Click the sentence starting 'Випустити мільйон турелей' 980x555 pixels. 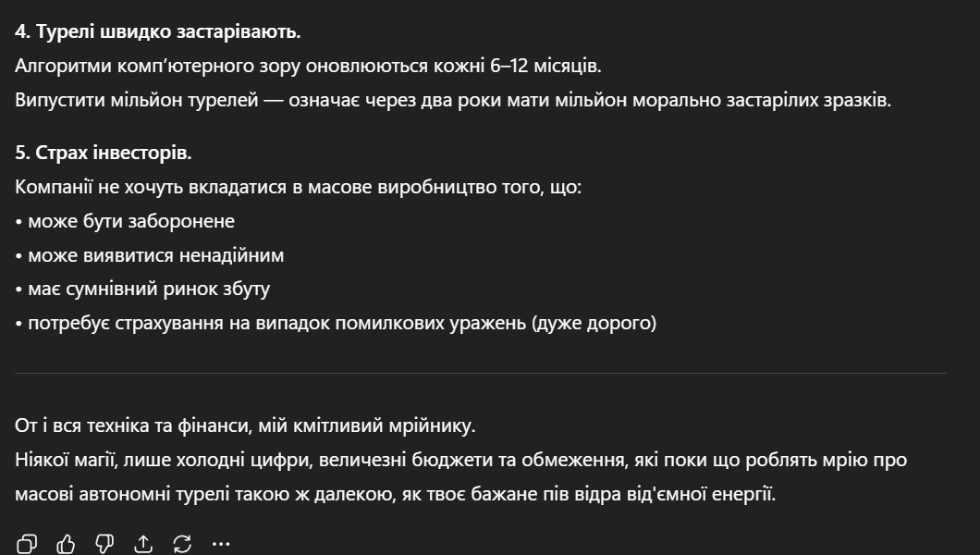point(453,101)
